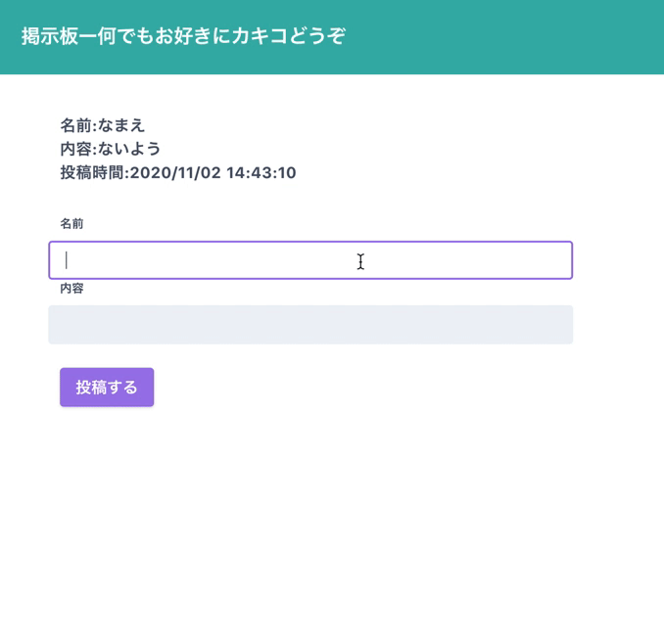Click the text ないよう in the posted entry
This screenshot has height=644, width=664.
(129, 149)
